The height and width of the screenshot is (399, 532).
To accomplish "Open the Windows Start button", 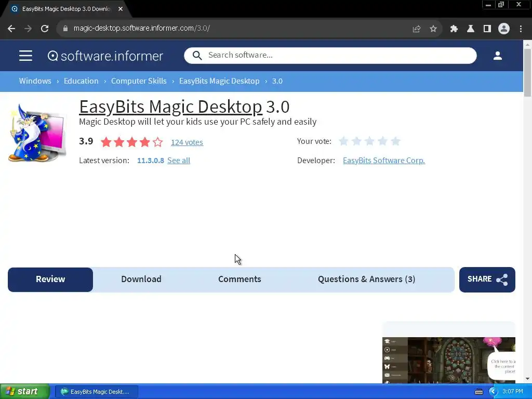I will 25,392.
